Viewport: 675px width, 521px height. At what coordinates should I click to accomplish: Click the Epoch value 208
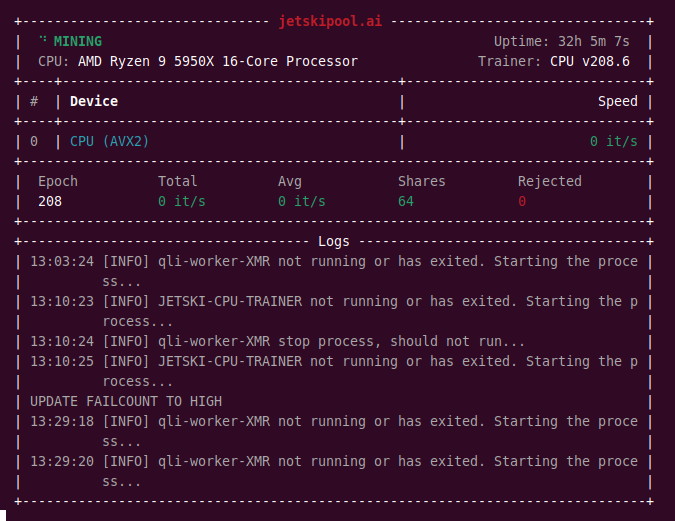coord(50,201)
